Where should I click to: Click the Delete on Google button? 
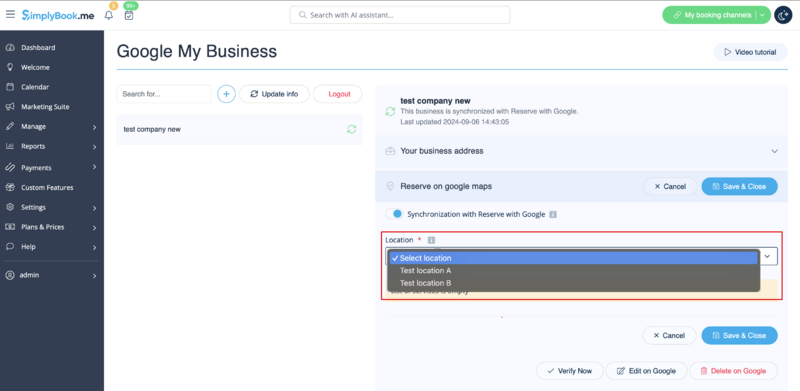tap(733, 371)
